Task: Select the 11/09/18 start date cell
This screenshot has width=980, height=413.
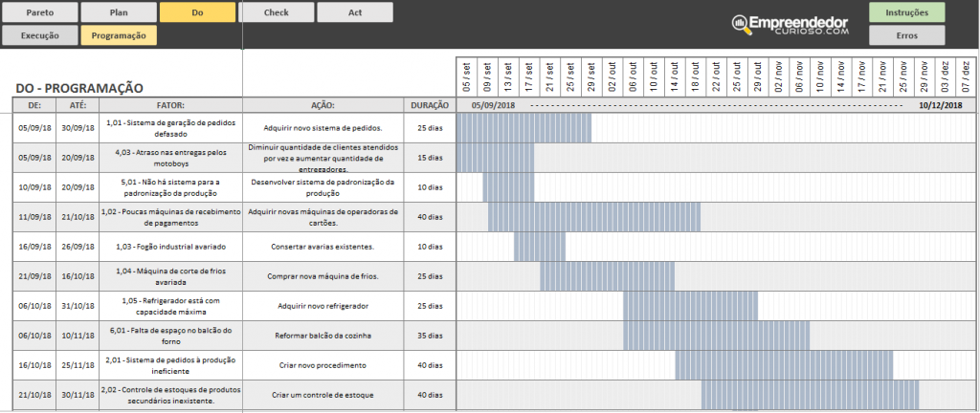Action: 34,217
